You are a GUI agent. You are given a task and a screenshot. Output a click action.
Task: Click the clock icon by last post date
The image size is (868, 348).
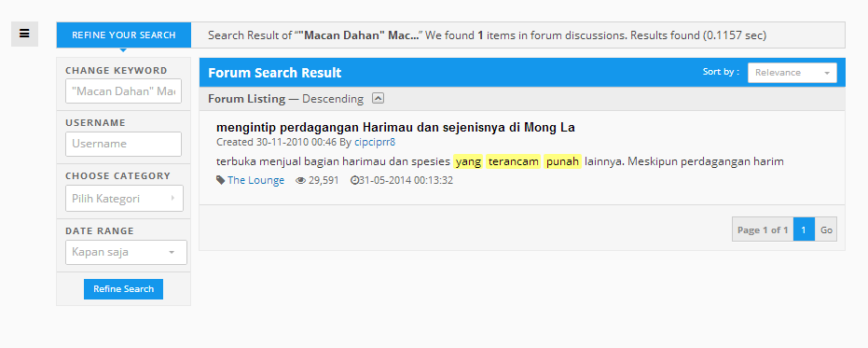pos(354,180)
